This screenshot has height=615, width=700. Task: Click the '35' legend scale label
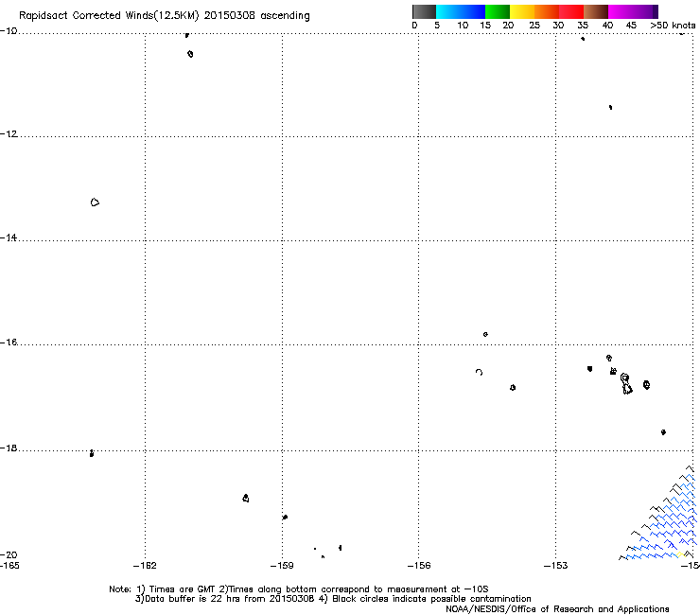click(583, 26)
